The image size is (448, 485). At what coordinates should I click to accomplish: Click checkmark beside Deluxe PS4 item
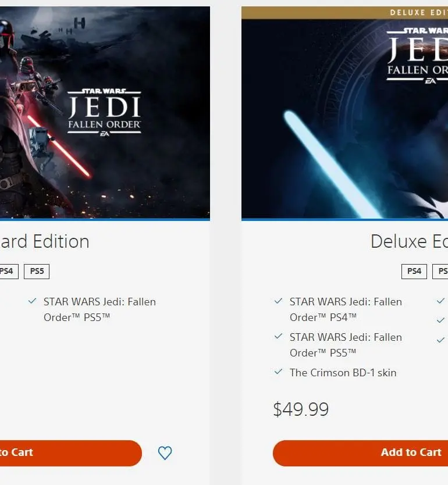279,301
